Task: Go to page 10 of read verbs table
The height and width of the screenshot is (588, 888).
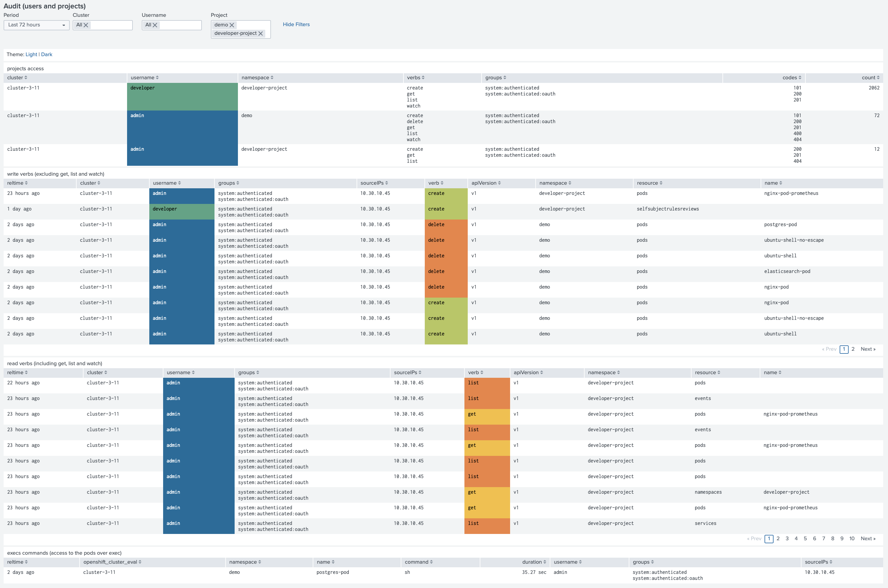Action: (852, 538)
